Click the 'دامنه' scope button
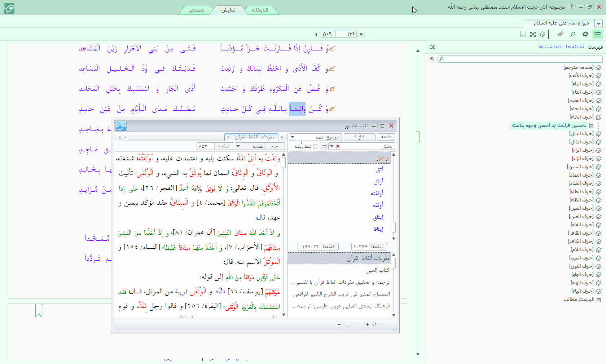 [x=386, y=137]
